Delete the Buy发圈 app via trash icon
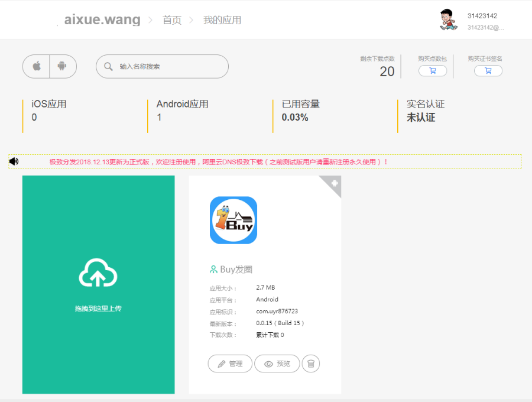 click(x=310, y=364)
